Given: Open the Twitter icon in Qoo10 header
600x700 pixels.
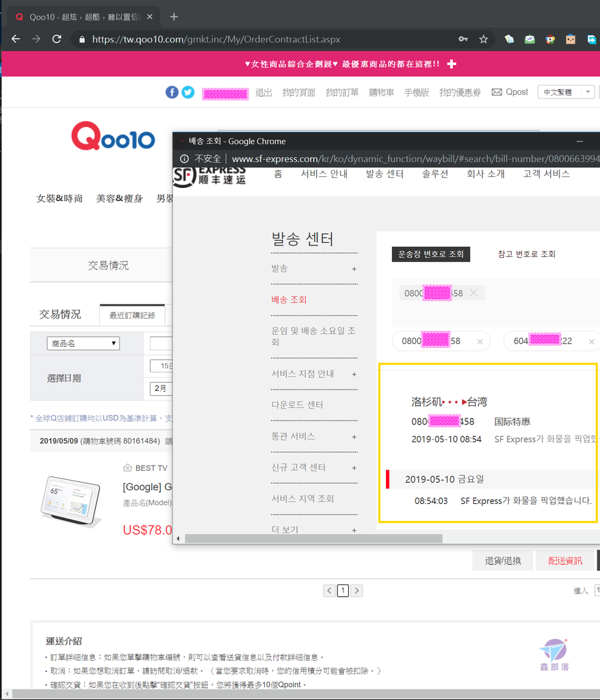Looking at the screenshot, I should click(188, 92).
